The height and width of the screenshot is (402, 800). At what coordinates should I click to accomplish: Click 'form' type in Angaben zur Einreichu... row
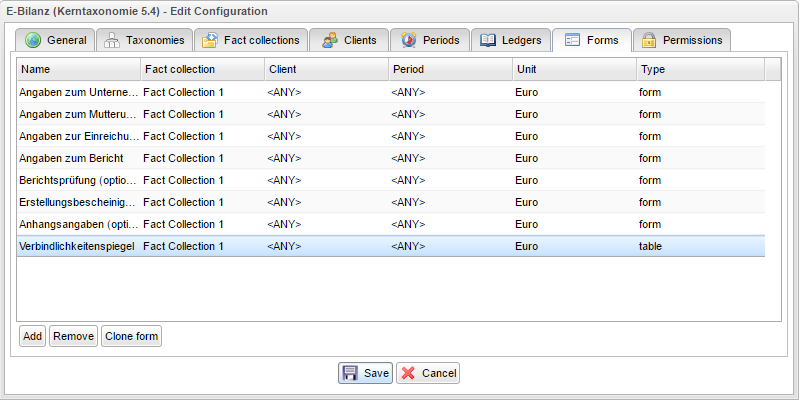coord(650,136)
